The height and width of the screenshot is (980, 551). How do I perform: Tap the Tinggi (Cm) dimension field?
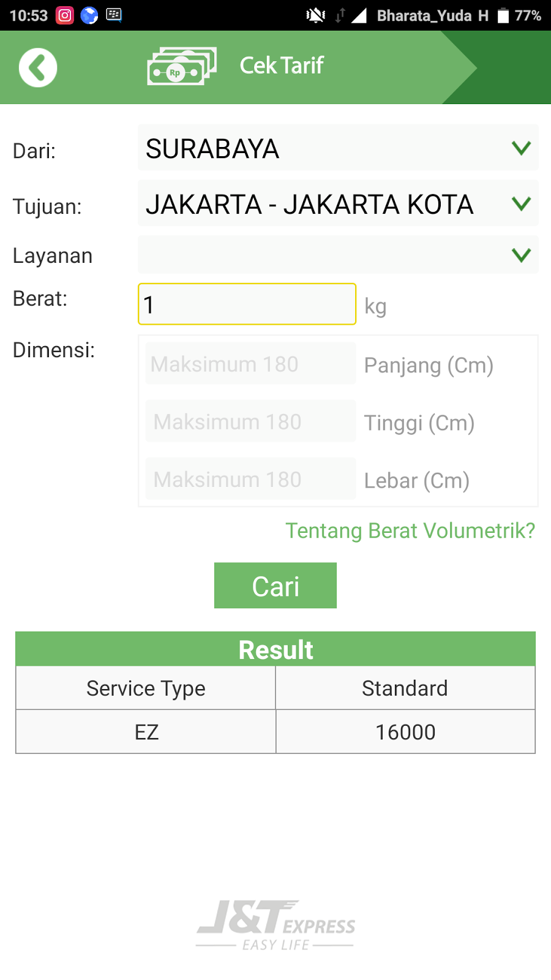[251, 421]
